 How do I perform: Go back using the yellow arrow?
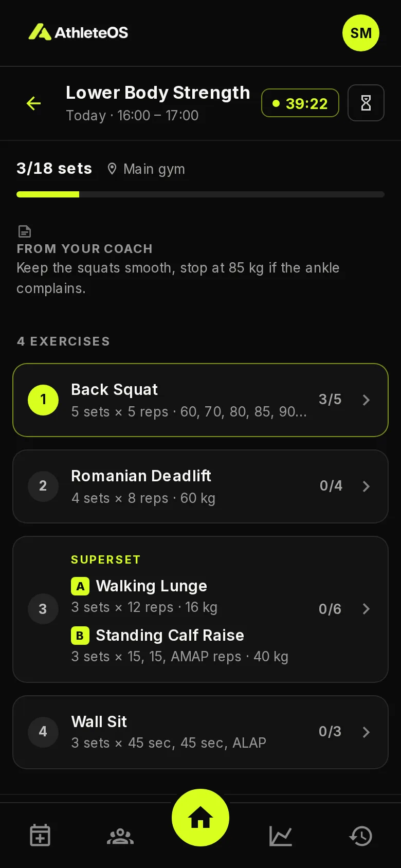(33, 103)
